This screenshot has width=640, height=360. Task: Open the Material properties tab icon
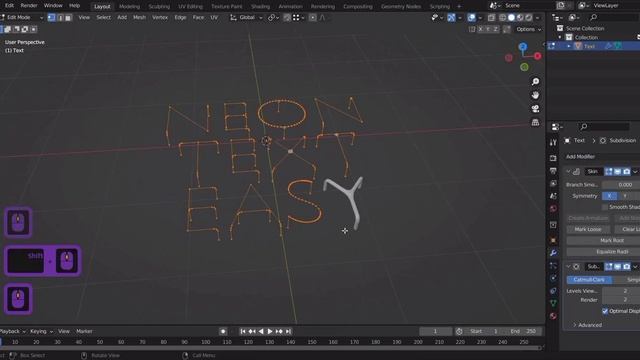[x=553, y=316]
